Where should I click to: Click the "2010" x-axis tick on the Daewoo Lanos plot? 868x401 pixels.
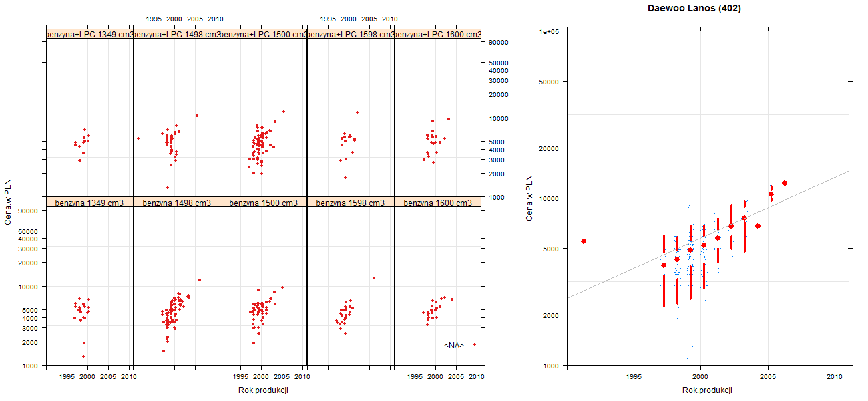coord(835,376)
